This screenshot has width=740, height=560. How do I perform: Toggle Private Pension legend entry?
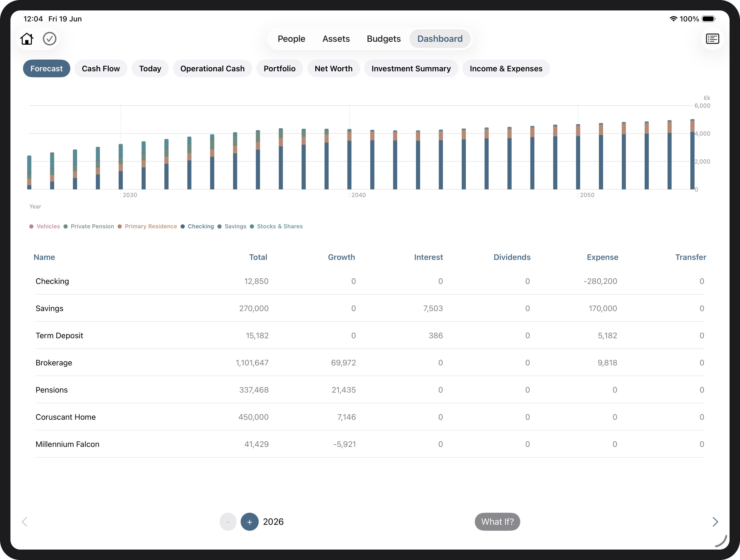pos(89,226)
